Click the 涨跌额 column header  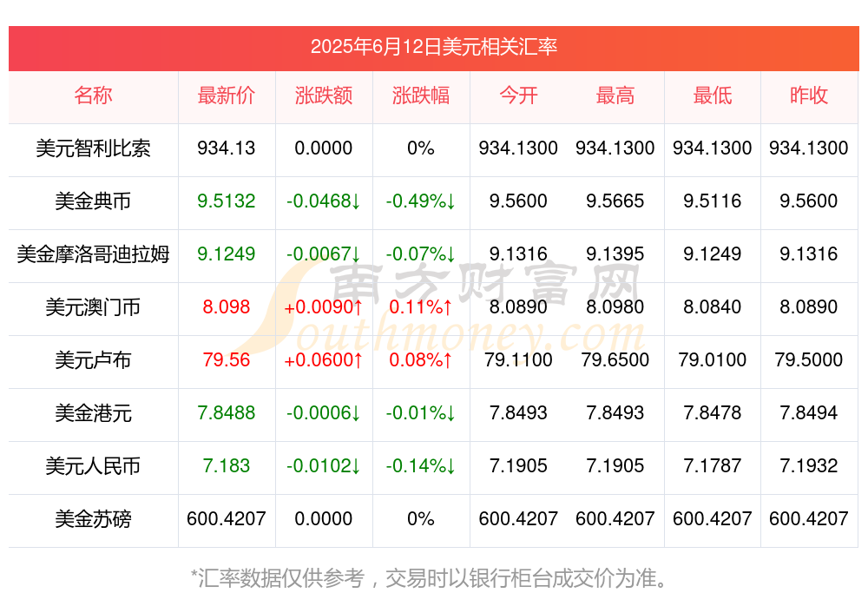pos(324,96)
